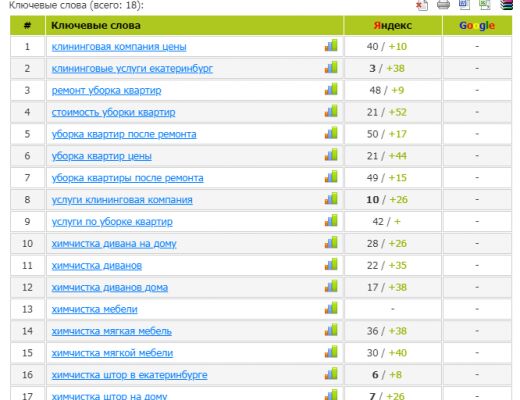Open keyword link химчистка мебели
Image resolution: width=520 pixels, height=400 pixels.
94,309
